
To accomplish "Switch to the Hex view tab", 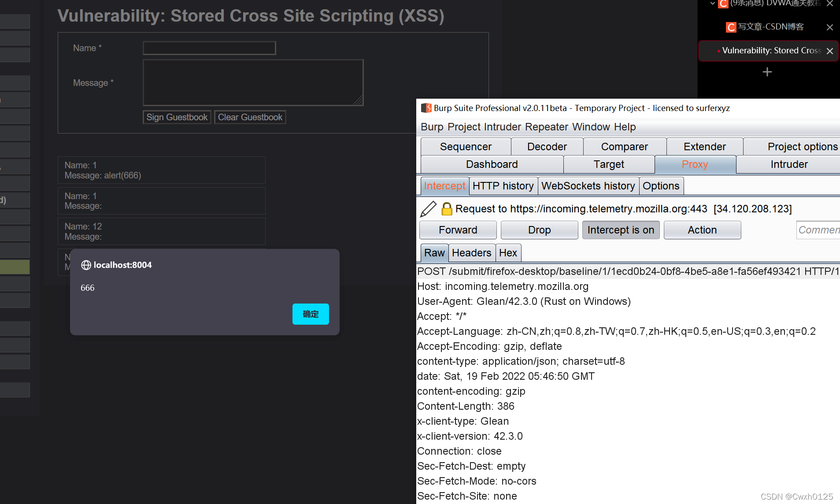I will click(x=508, y=253).
